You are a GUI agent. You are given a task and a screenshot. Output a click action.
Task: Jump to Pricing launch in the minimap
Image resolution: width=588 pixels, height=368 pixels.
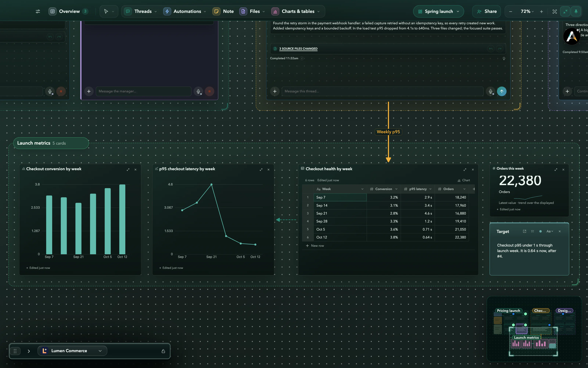(508, 311)
